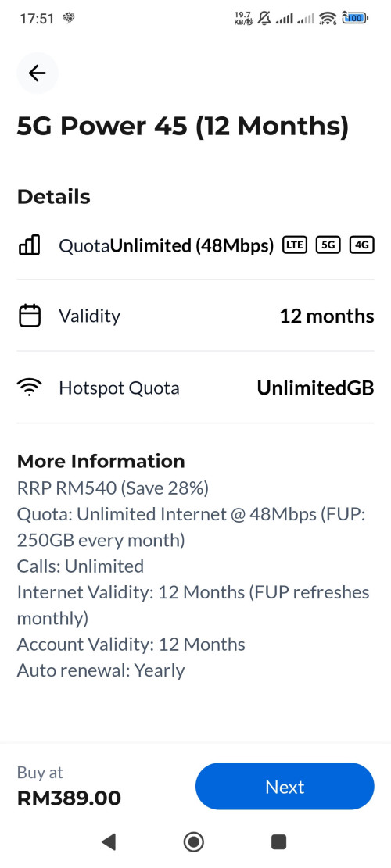The width and height of the screenshot is (391, 868).
Task: Tap the 4G network badge
Action: pyautogui.click(x=361, y=245)
